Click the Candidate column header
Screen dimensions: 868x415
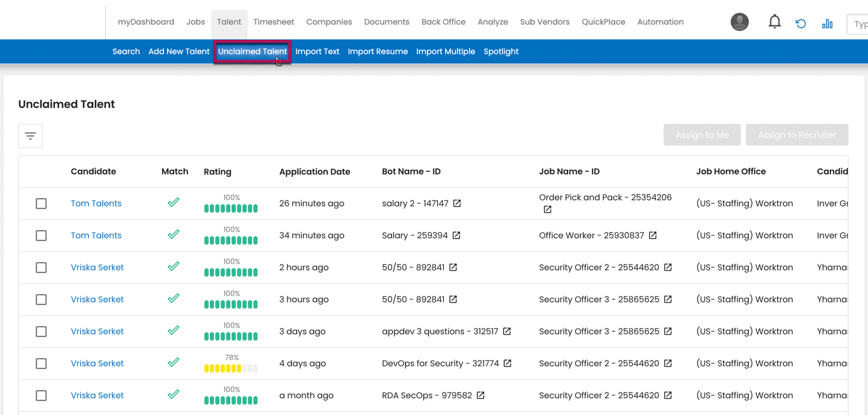coord(93,172)
